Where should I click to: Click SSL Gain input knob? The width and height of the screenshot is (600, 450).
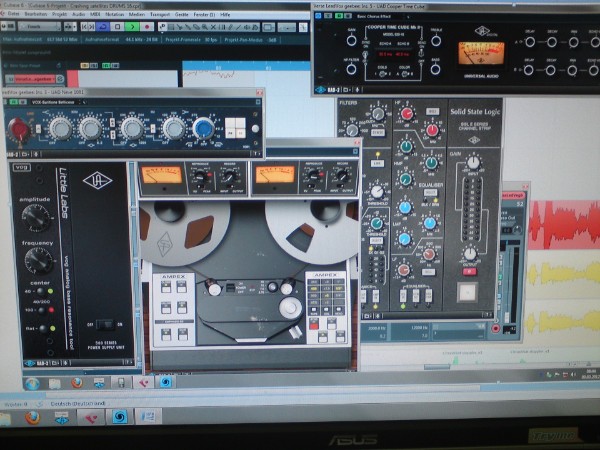pos(473,162)
